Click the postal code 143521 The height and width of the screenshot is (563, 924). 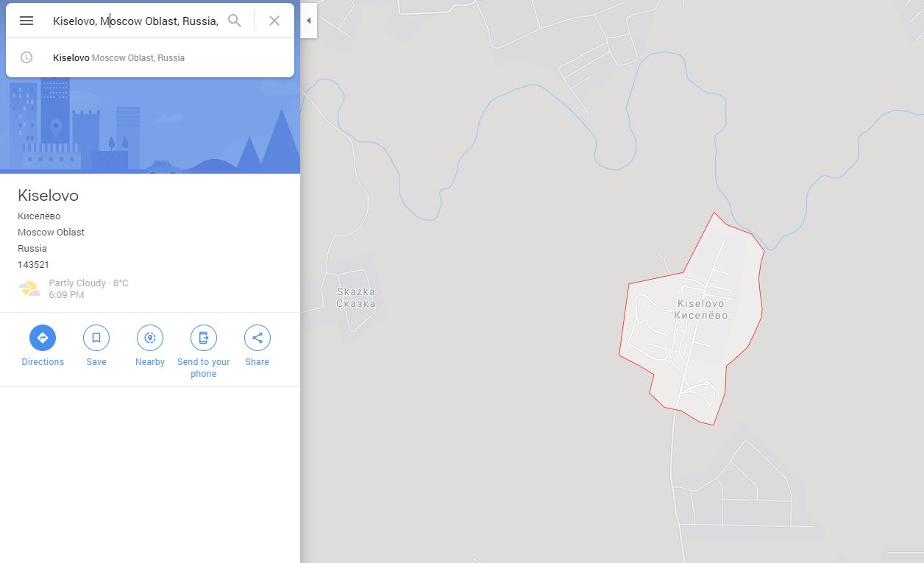click(33, 265)
